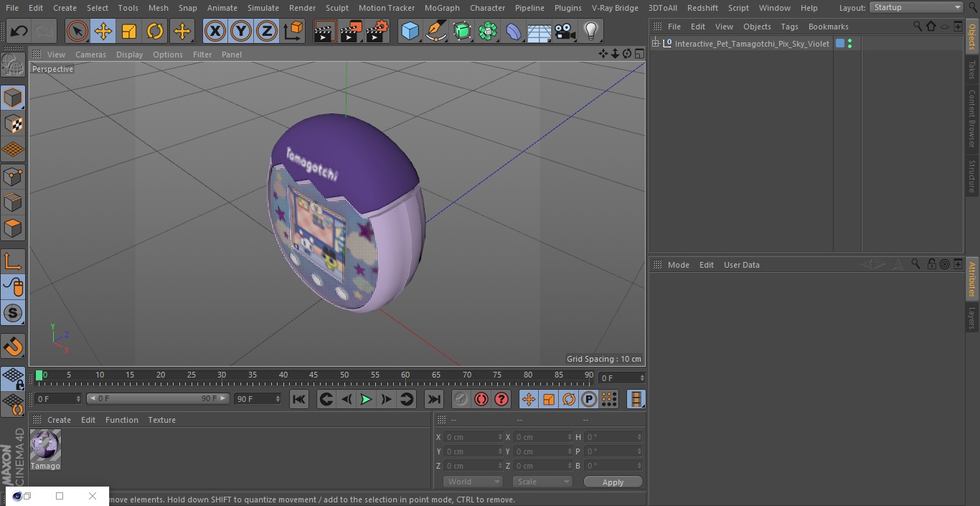Activate the Scale tool
Viewport: 980px width, 506px height.
click(129, 31)
